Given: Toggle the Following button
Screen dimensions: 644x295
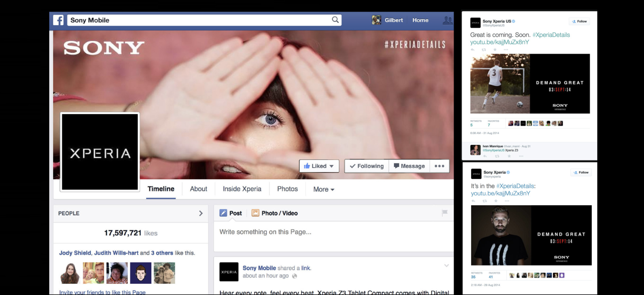Looking at the screenshot, I should [367, 166].
